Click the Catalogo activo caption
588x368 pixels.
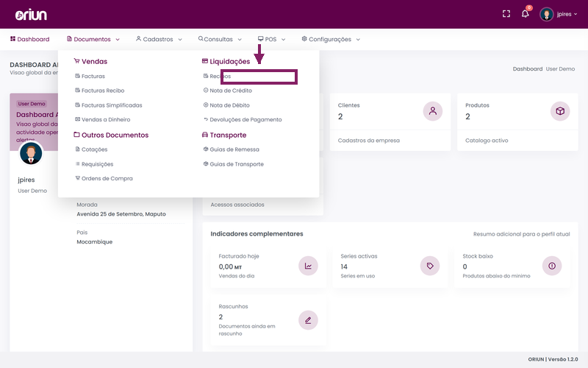coord(487,141)
